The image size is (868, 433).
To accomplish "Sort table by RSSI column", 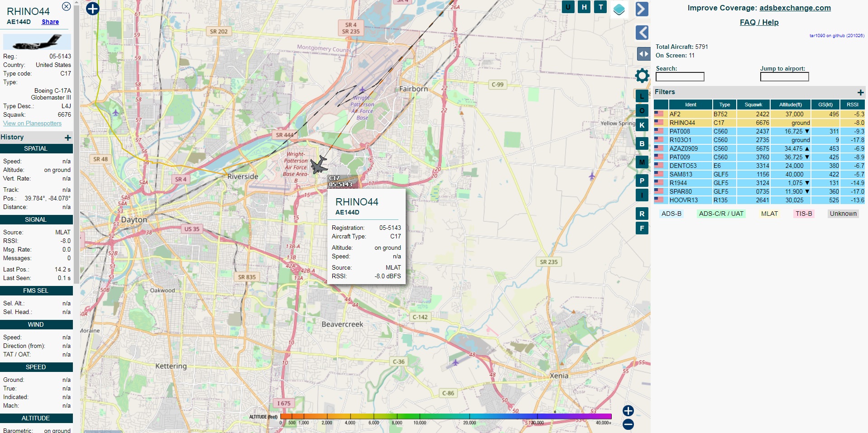I will (x=853, y=105).
